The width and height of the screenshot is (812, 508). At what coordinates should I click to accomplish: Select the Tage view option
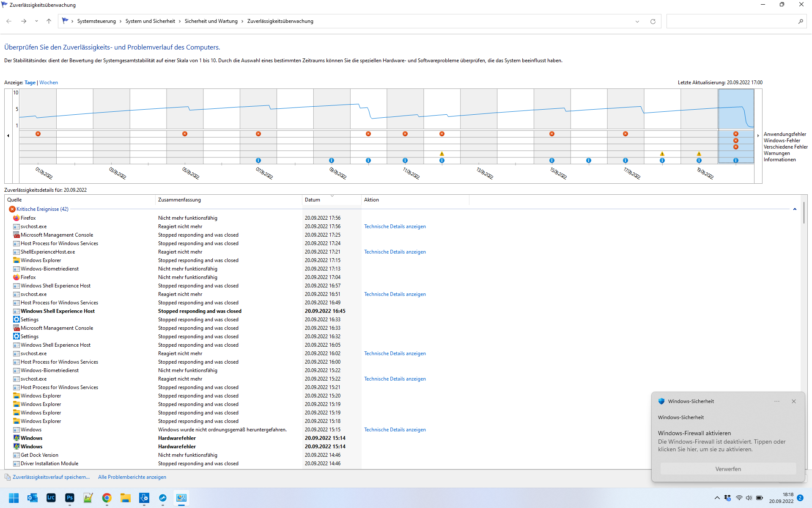click(30, 83)
